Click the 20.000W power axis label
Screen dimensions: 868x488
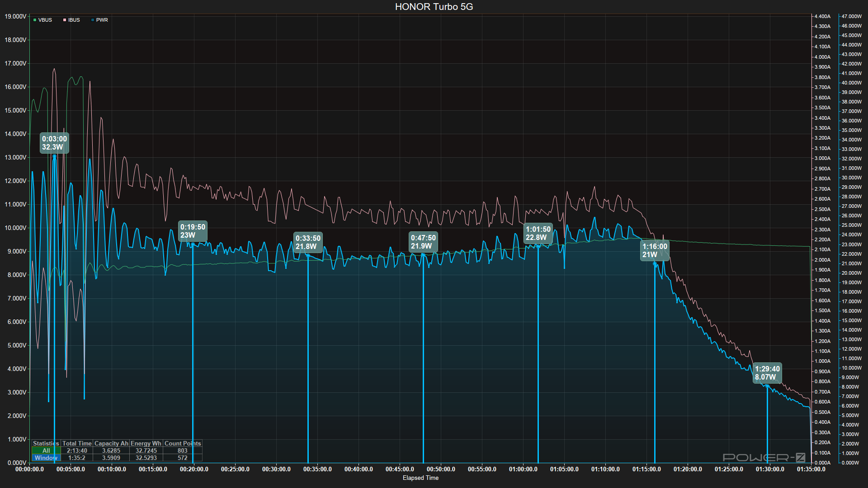pyautogui.click(x=852, y=273)
